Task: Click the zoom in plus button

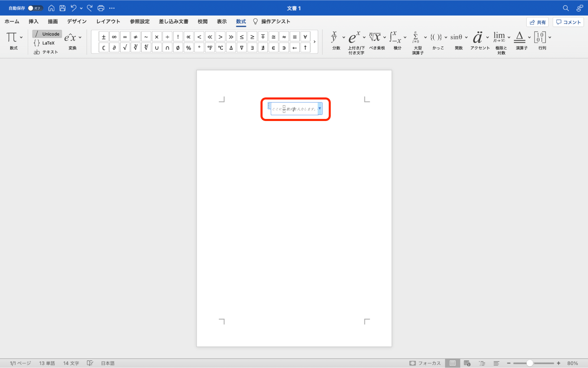Action: 558,363
